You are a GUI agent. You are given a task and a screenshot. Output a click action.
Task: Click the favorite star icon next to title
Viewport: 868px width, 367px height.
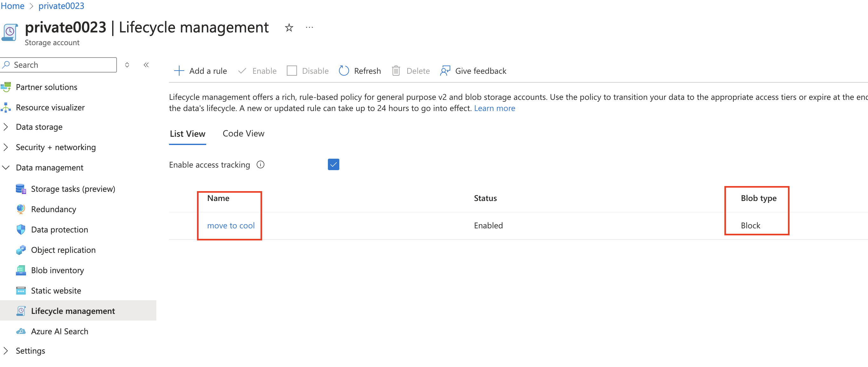(x=289, y=27)
